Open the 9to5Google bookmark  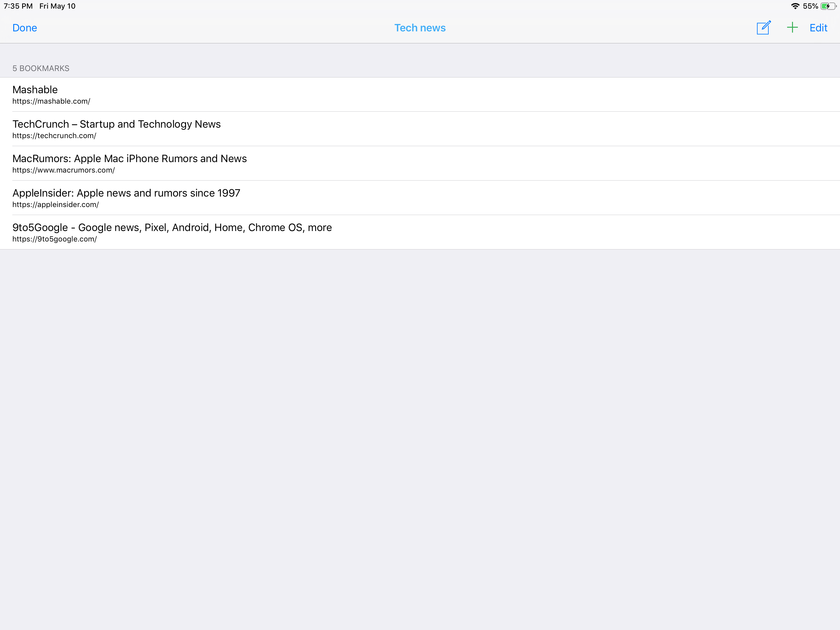tap(172, 228)
